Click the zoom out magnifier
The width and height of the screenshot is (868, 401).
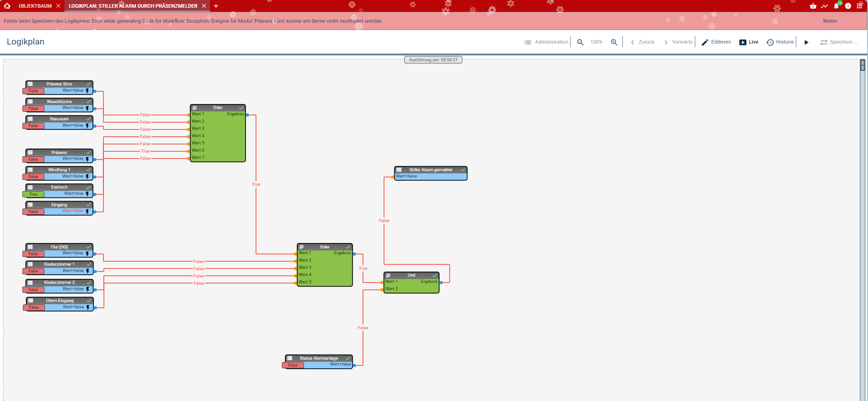580,42
